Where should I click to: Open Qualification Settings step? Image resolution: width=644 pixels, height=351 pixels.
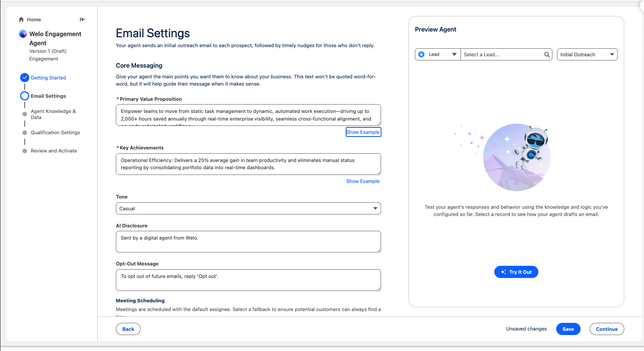[55, 132]
